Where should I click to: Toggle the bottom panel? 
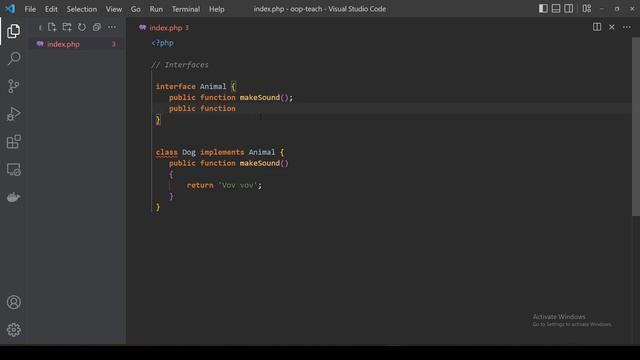pos(556,9)
